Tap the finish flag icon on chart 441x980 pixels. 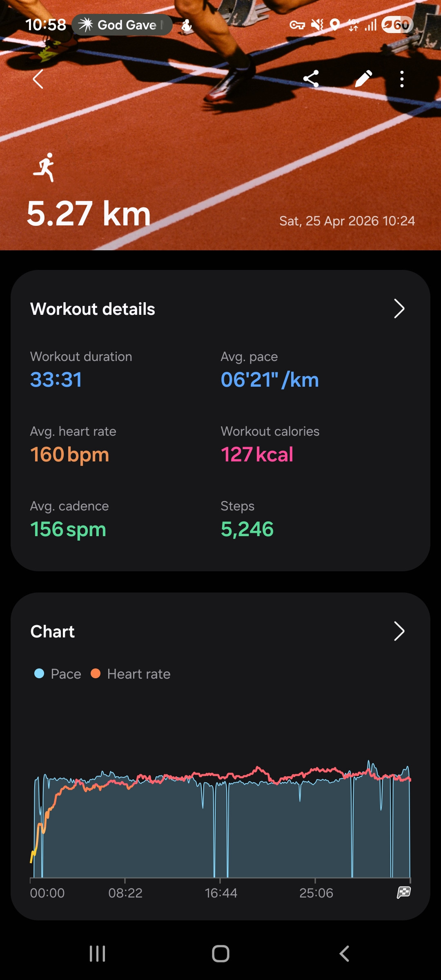[404, 892]
